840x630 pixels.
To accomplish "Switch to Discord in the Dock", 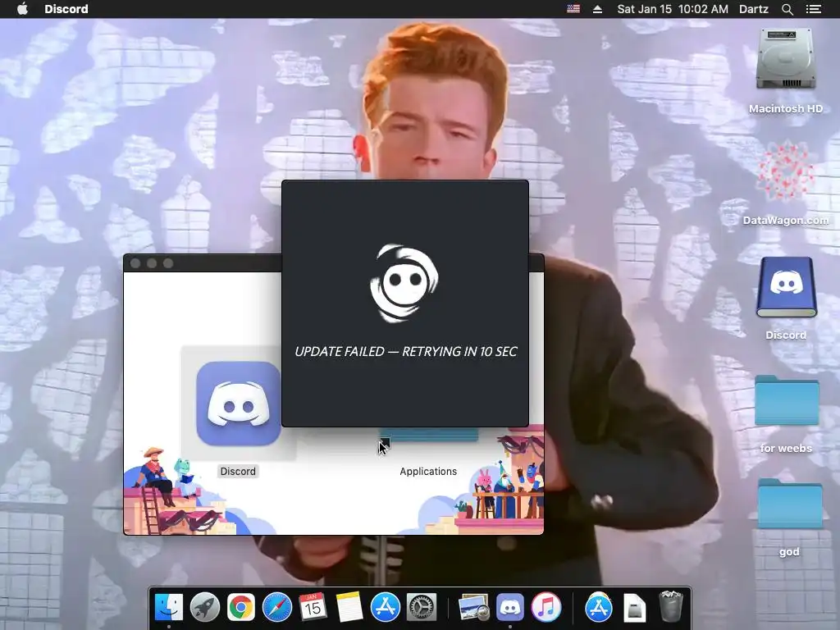I will (x=510, y=607).
